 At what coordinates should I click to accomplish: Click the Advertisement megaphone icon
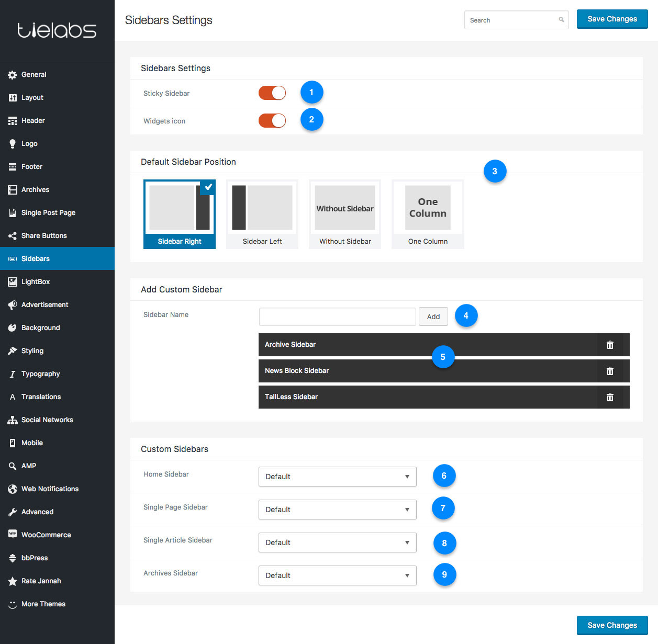pyautogui.click(x=13, y=305)
